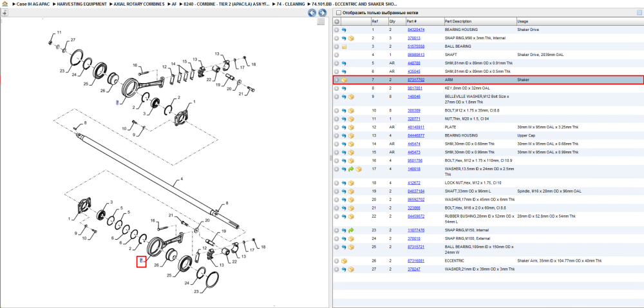Viewport: 644px width, 308px height.
Task: Select 'Spindle, M16 x 28mm OD x 96mm OAL' cell
Action: pos(549,191)
